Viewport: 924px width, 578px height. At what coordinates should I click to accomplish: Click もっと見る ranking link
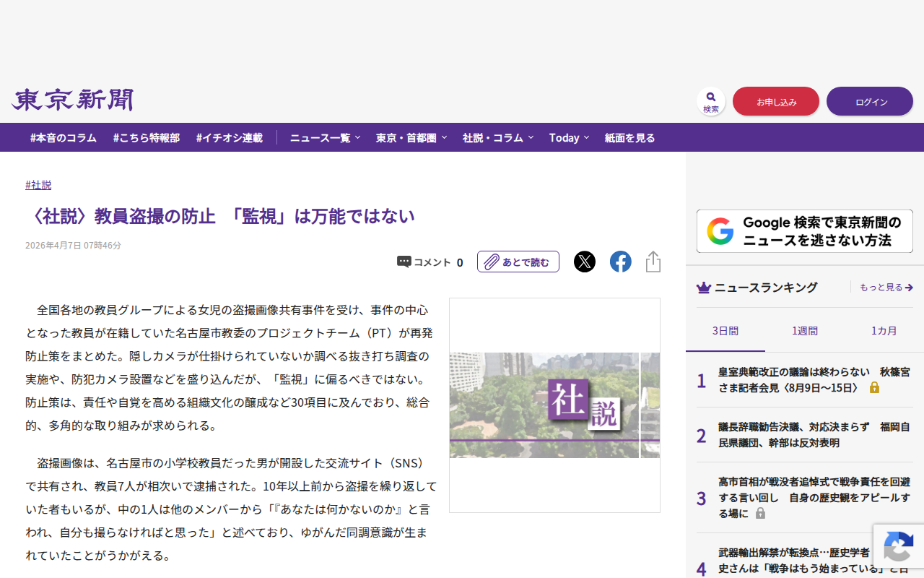(886, 288)
